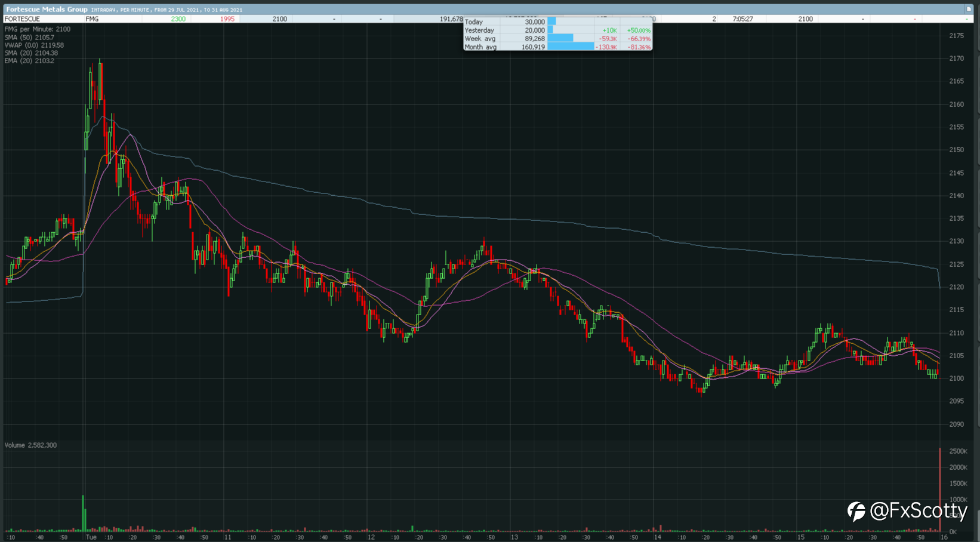The image size is (980, 542).
Task: Click the red 1995 value in the quote row
Action: 227,19
